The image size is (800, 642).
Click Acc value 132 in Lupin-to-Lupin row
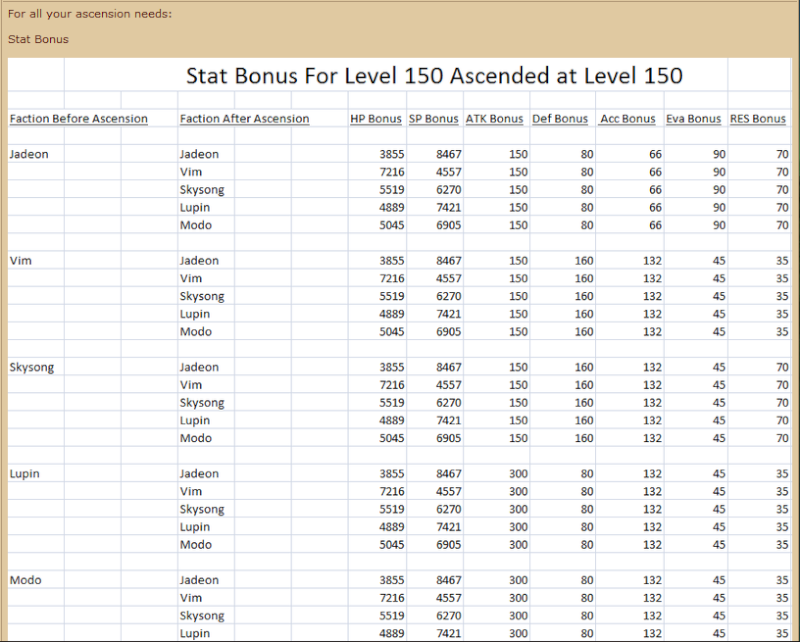(x=653, y=527)
